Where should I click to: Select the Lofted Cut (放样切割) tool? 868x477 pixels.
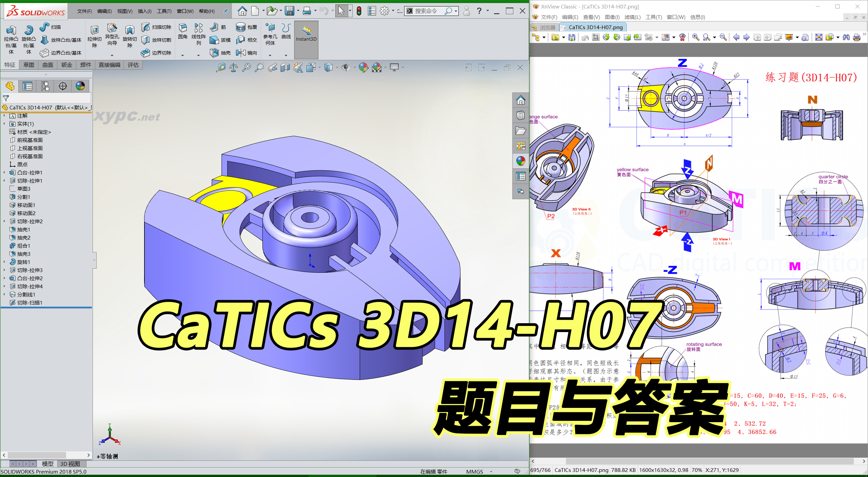coord(156,40)
